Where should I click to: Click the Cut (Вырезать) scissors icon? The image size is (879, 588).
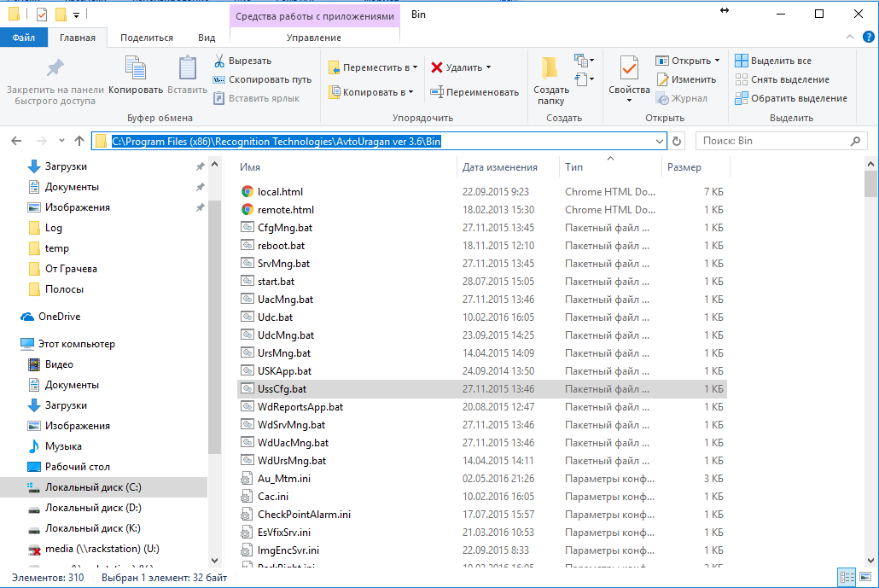pyautogui.click(x=219, y=61)
